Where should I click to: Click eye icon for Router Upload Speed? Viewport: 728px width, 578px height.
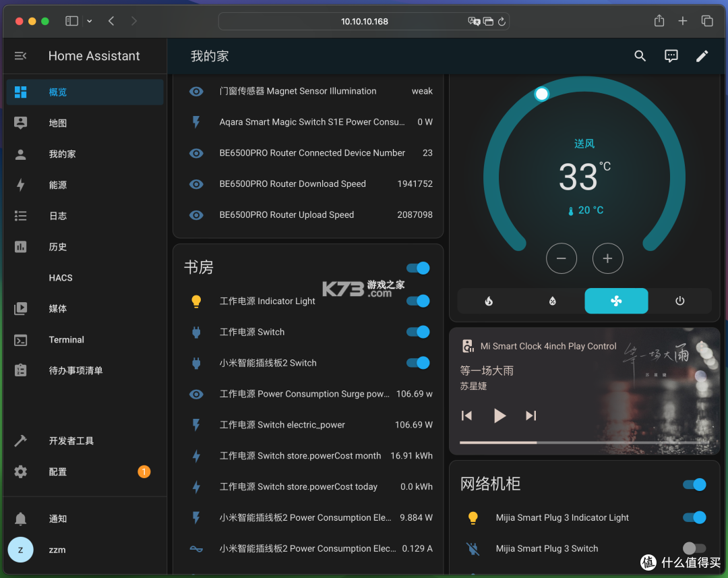tap(196, 215)
